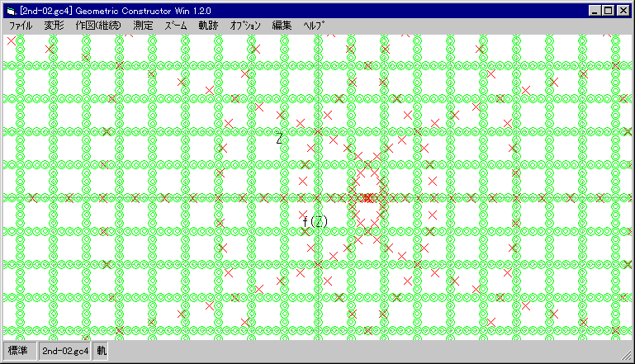Minimize the Geometric Constructor window

[596, 10]
